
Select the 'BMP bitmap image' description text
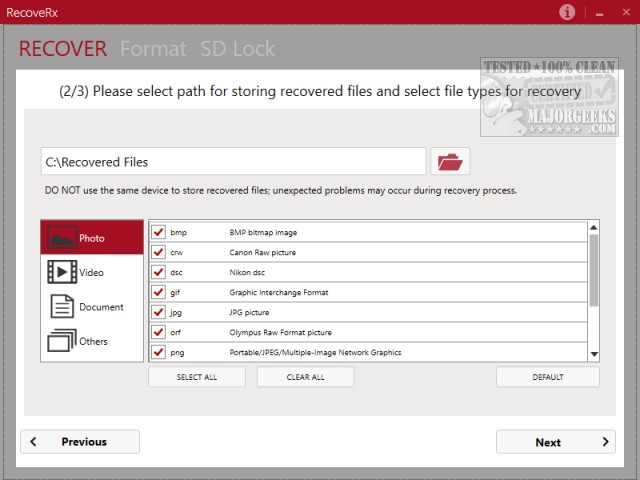263,232
